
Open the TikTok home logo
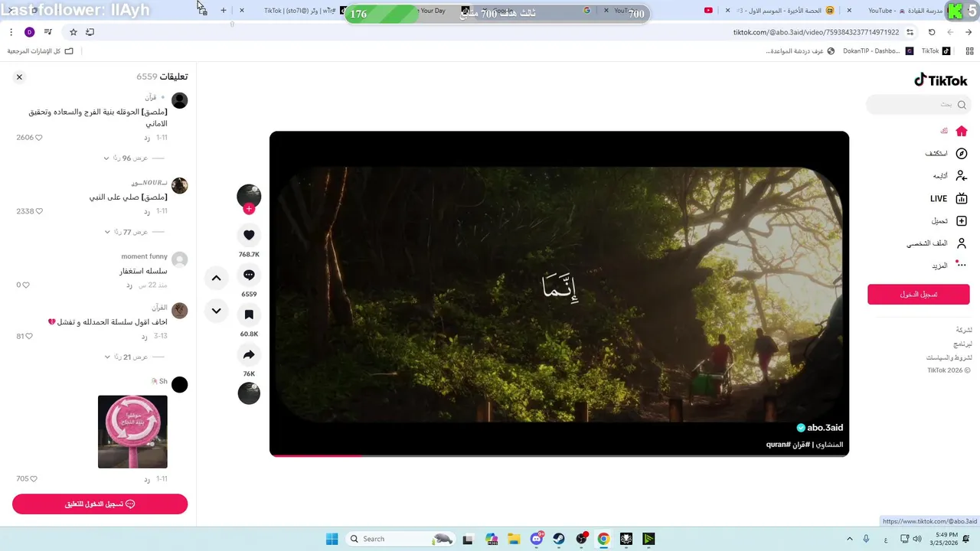940,80
